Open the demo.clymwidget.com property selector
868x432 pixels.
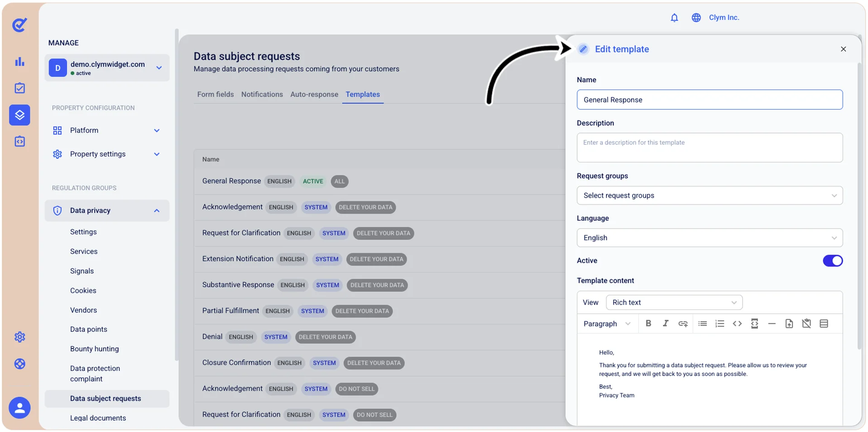107,68
